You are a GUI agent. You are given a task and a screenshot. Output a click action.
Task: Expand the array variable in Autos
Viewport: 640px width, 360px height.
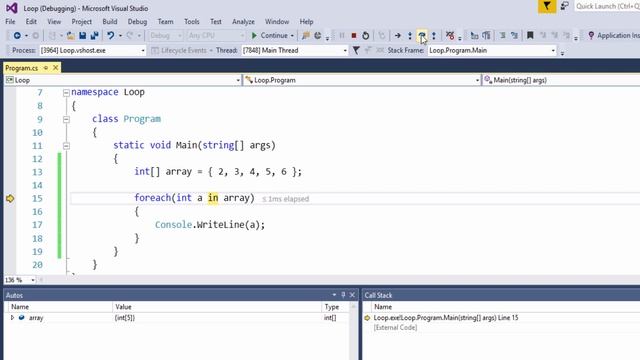pyautogui.click(x=12, y=318)
